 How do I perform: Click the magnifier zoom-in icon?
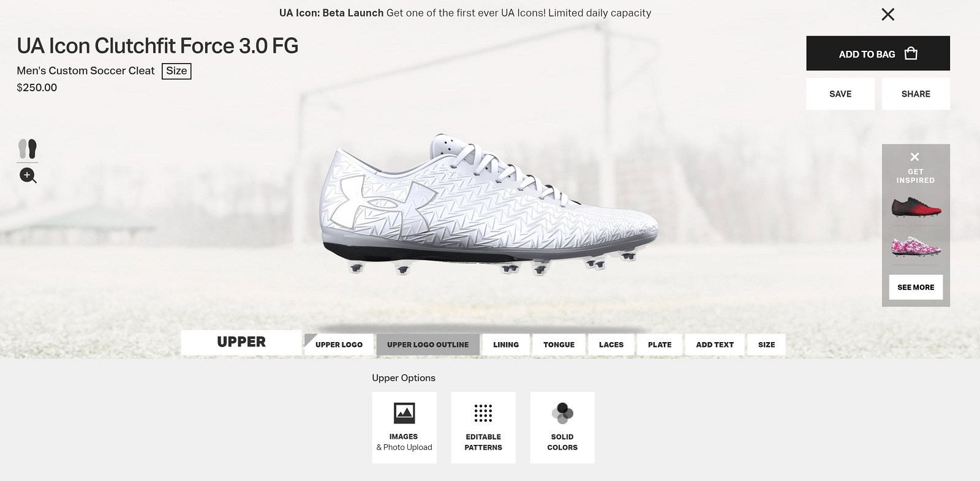pyautogui.click(x=28, y=176)
